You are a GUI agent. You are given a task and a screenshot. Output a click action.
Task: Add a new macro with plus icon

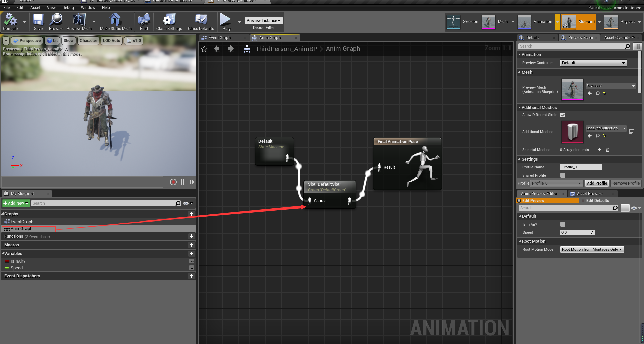pyautogui.click(x=191, y=245)
